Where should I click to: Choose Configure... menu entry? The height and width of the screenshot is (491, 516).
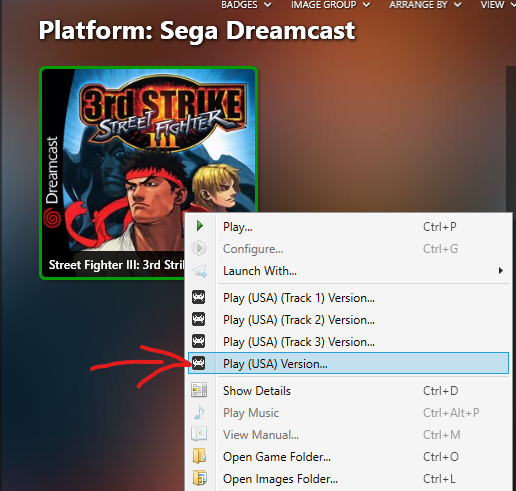348,249
